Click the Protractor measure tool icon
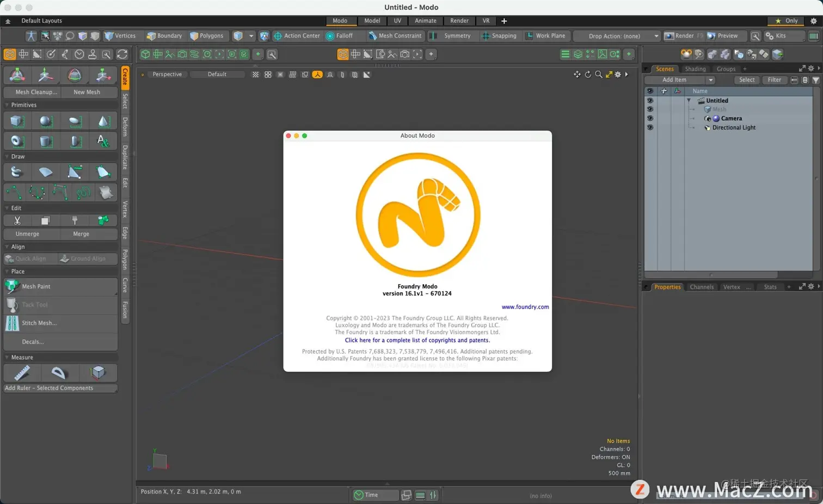823x504 pixels. click(59, 373)
